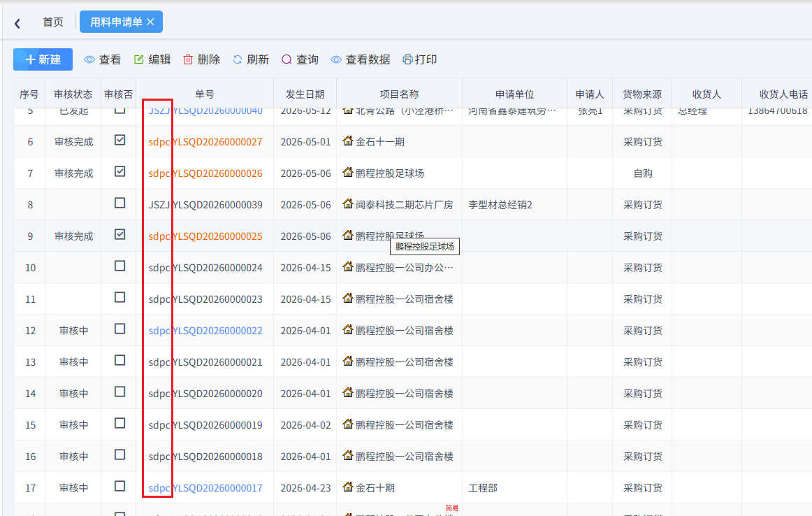Click the 新建 button
This screenshot has width=812, height=516.
click(x=43, y=59)
